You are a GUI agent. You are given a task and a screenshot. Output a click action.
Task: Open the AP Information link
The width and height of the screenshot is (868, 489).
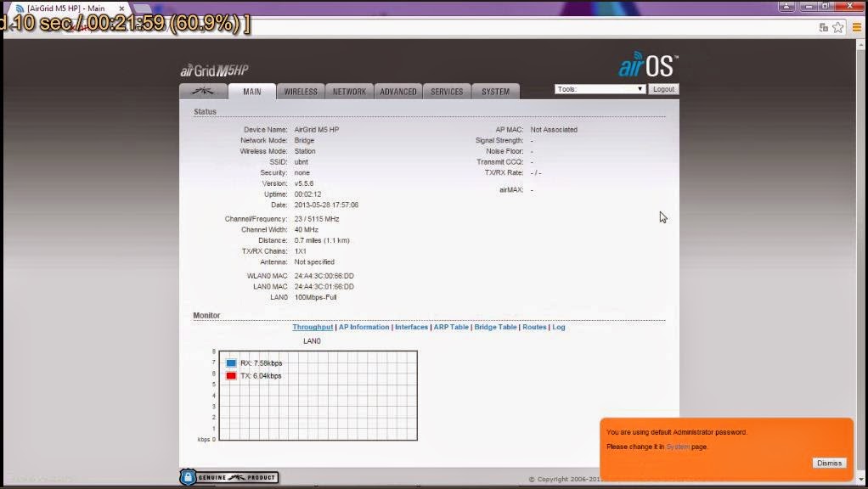click(x=364, y=327)
